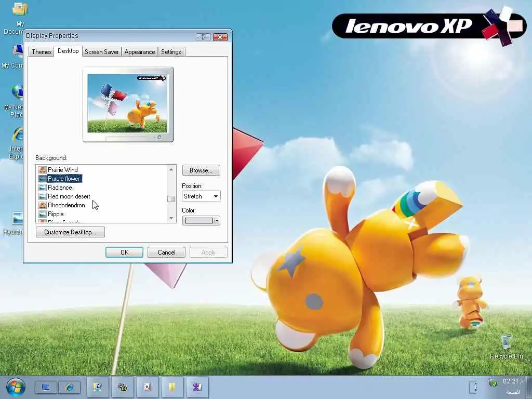Choose Ripple background
The width and height of the screenshot is (532, 399).
pyautogui.click(x=56, y=214)
